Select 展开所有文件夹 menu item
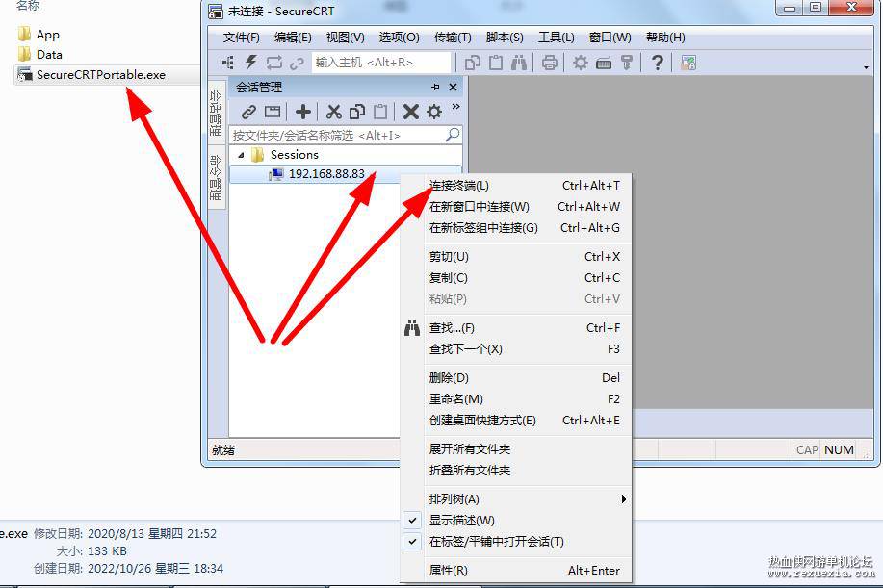The height and width of the screenshot is (588, 883). [x=516, y=449]
